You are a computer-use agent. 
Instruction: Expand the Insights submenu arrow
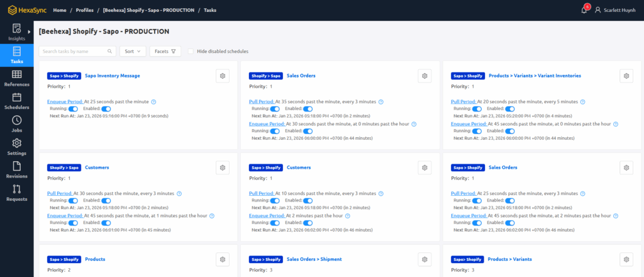[29, 31]
